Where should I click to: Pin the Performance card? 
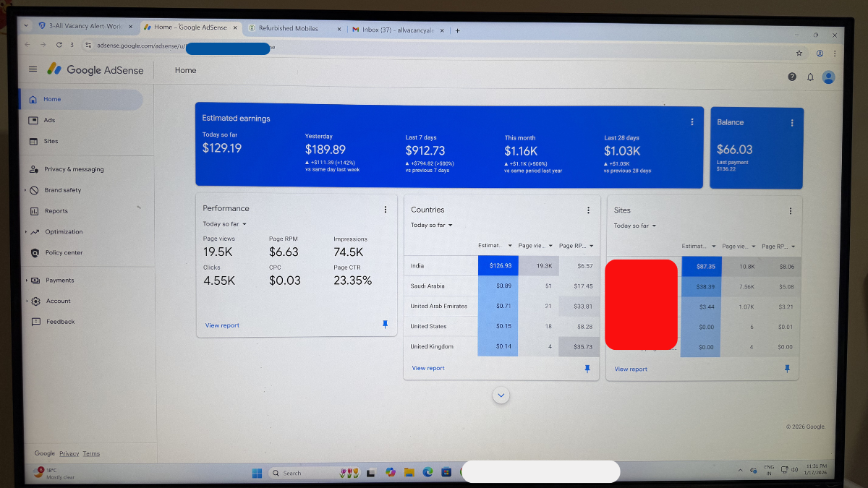point(385,325)
